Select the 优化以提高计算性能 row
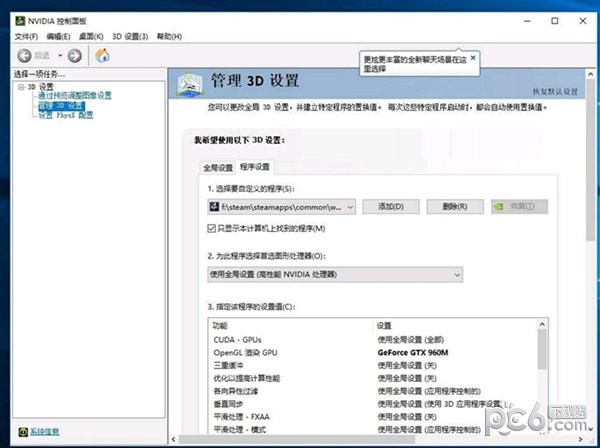Viewport: 600px width, 448px height. click(x=373, y=378)
